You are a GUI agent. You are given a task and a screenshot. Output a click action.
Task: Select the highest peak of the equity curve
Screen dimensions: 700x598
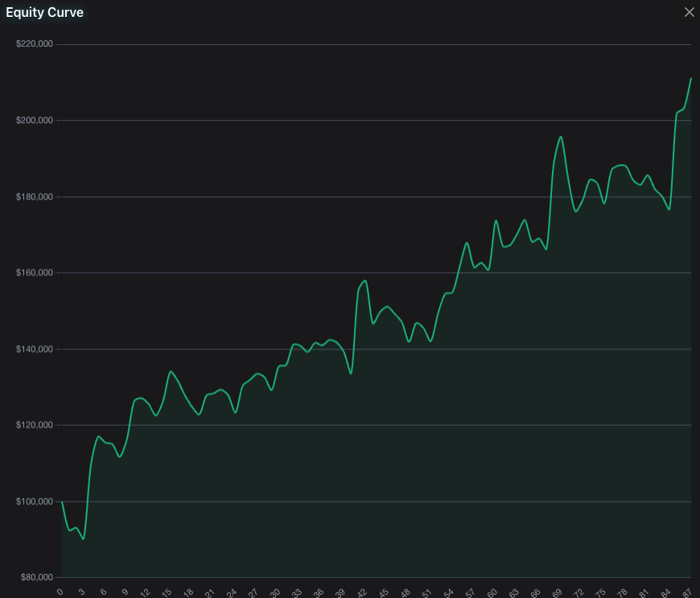pyautogui.click(x=692, y=80)
